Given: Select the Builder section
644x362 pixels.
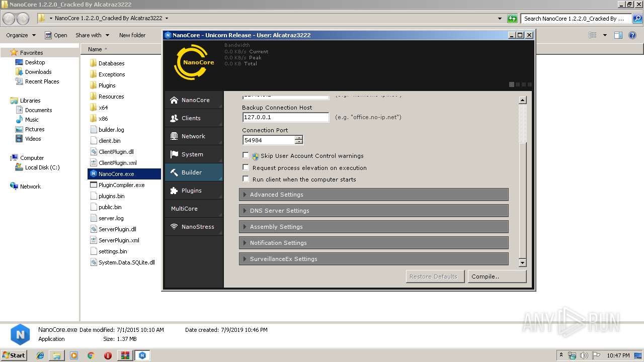Looking at the screenshot, I should coord(194,172).
